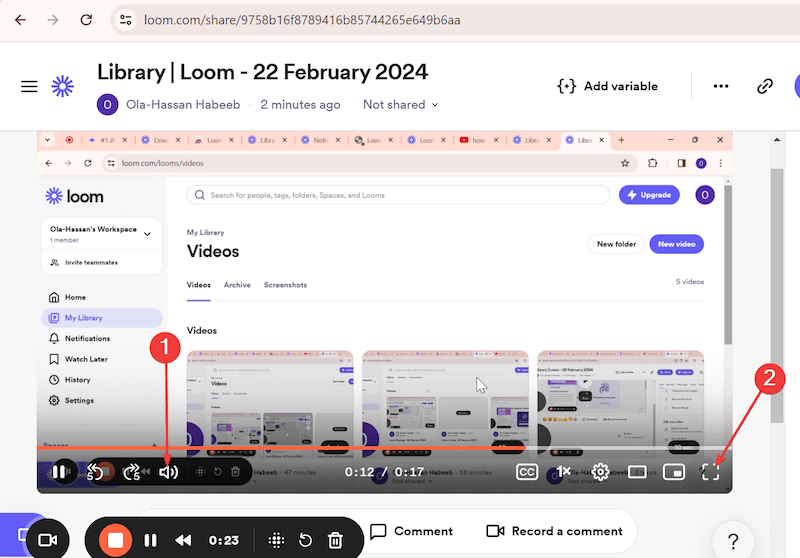Open Settings in the Loom sidebar

click(x=79, y=400)
